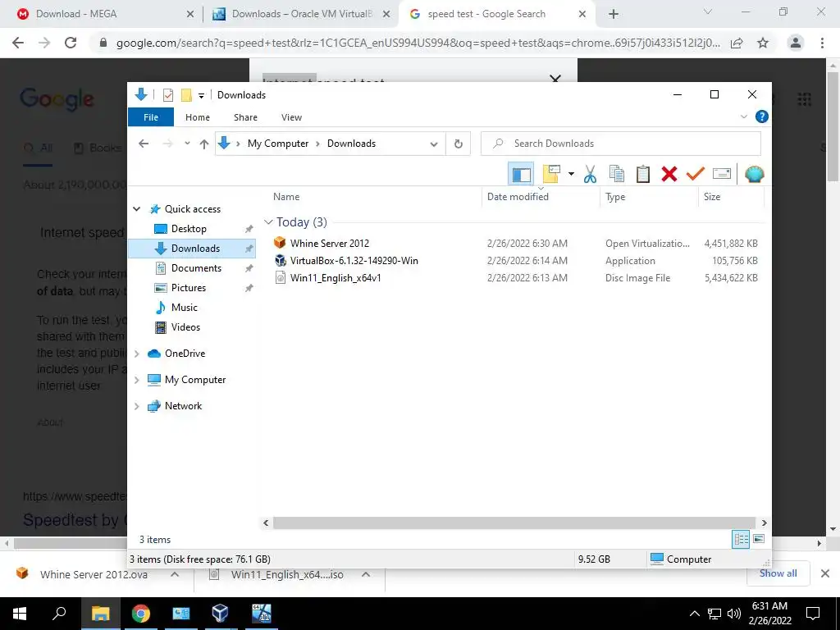Screen dimensions: 840x630
Task: Click the Paste clipboard icon
Action: pyautogui.click(x=643, y=174)
